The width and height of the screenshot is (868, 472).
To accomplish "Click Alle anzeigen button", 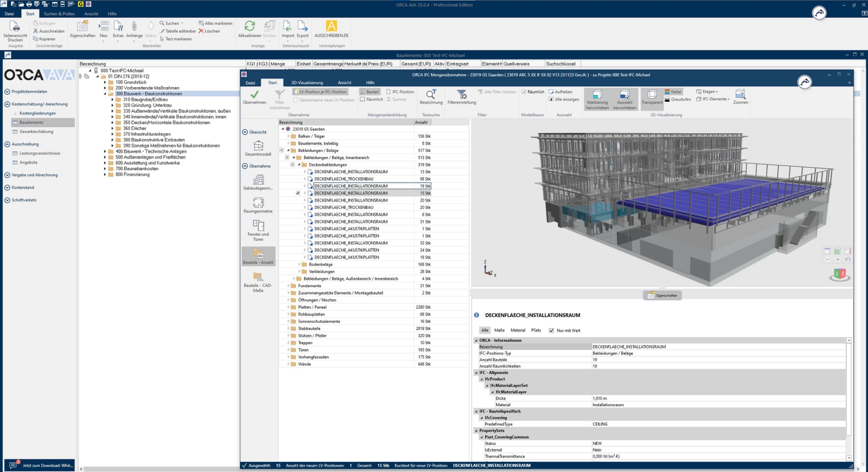I will (x=564, y=99).
